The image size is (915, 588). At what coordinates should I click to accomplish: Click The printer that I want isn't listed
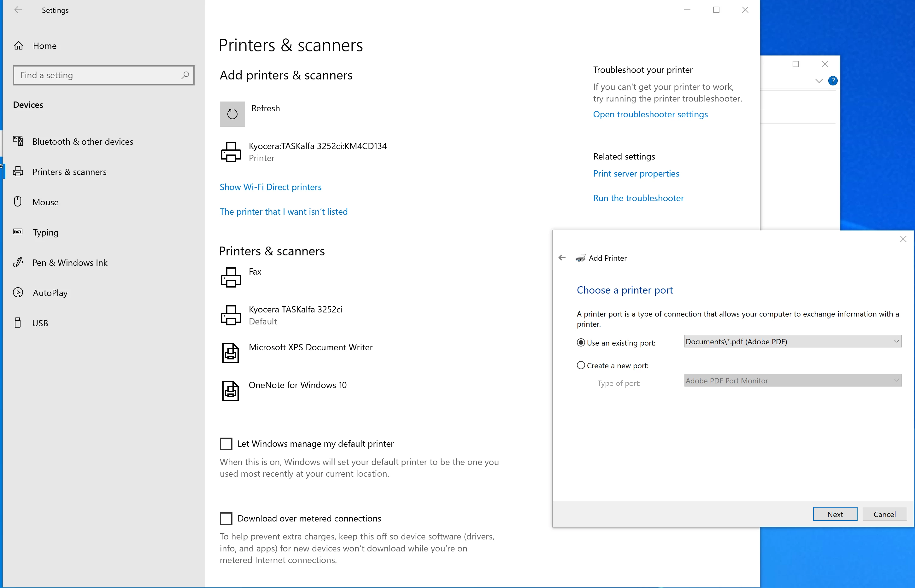pyautogui.click(x=283, y=212)
